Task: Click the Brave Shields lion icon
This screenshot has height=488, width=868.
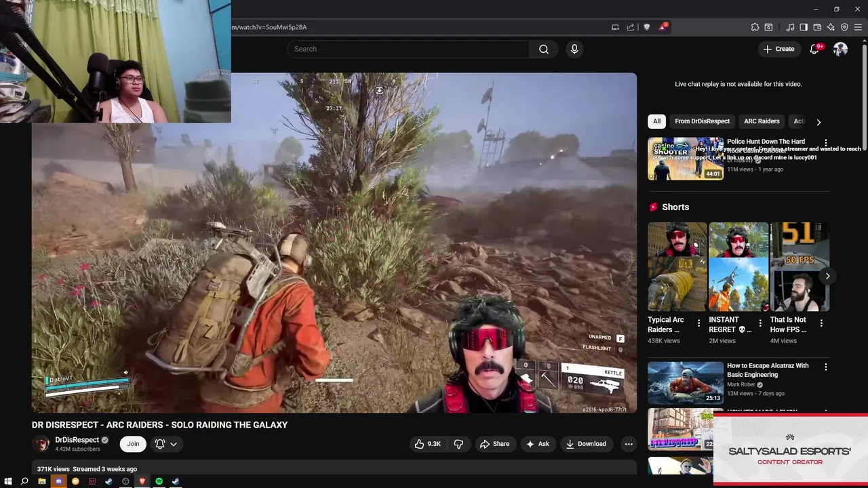Action: pos(646,27)
